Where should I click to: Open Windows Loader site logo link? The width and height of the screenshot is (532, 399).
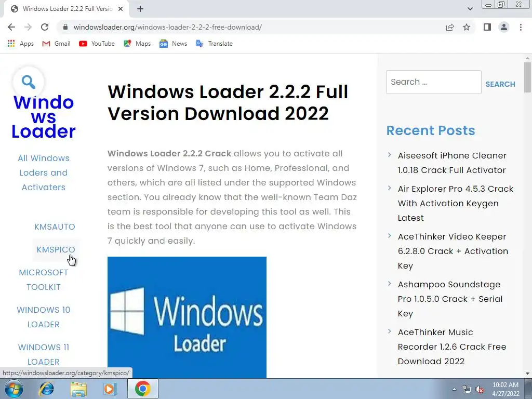[44, 117]
